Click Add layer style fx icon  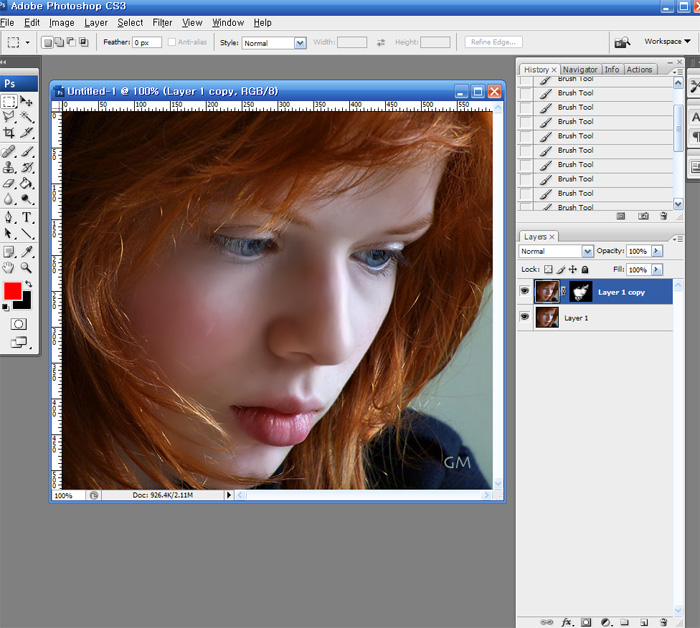pyautogui.click(x=567, y=622)
